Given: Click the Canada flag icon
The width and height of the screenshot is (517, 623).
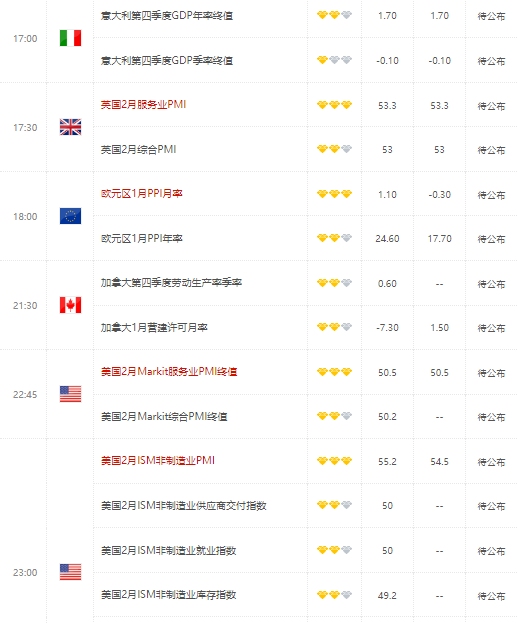Looking at the screenshot, I should (x=70, y=305).
